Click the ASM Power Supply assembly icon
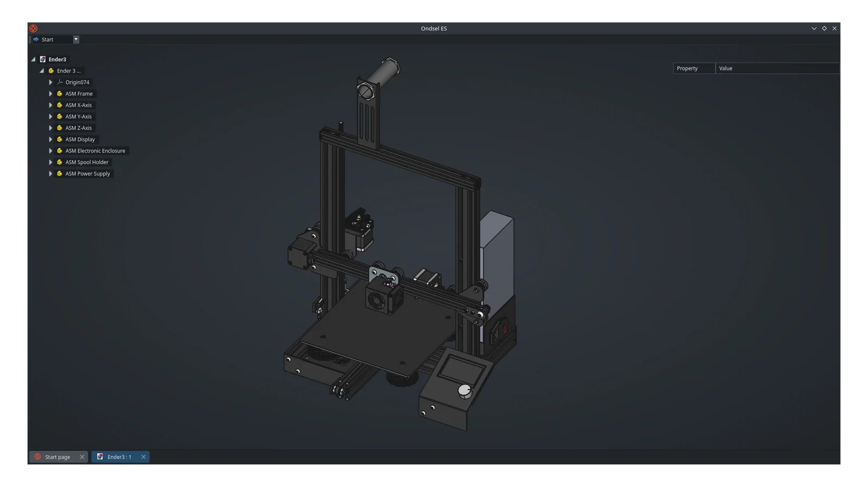The height and width of the screenshot is (497, 868). coord(60,173)
